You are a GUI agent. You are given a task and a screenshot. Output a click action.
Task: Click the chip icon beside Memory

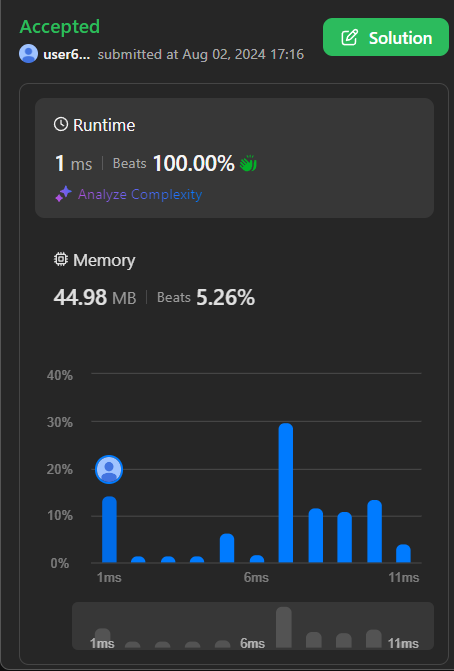(x=61, y=259)
